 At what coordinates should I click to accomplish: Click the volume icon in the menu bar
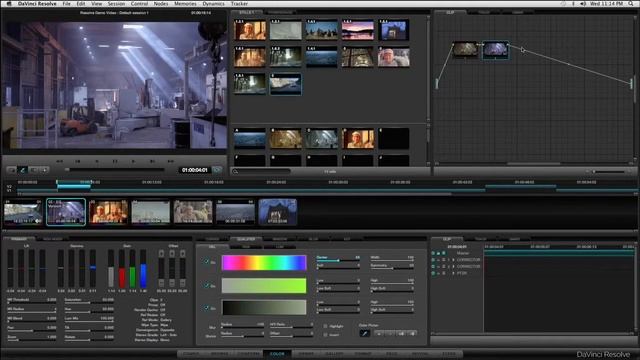[583, 4]
